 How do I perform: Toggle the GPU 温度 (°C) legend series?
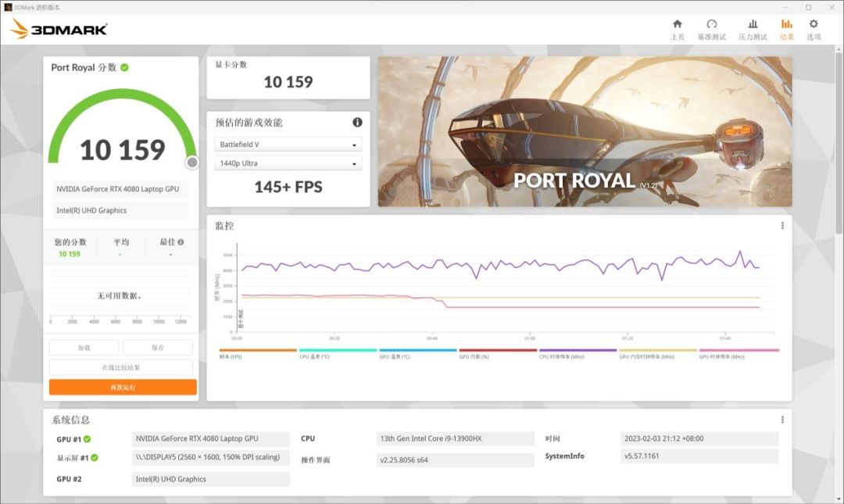[418, 354]
